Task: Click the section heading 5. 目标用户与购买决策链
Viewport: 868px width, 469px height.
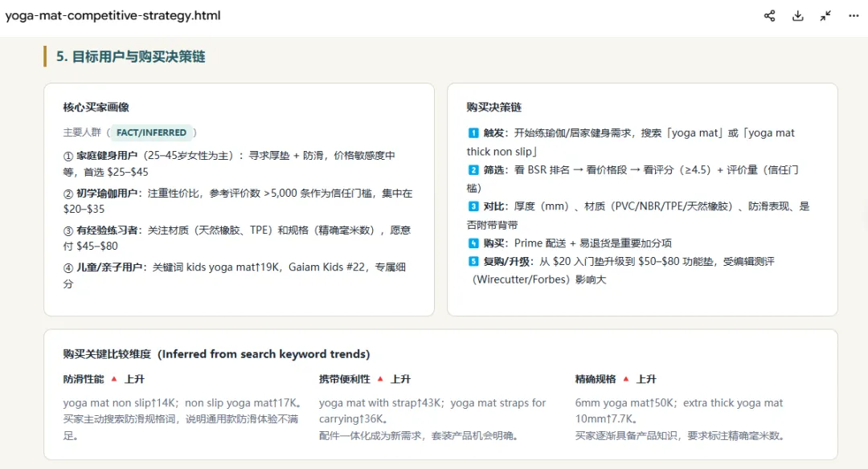Action: (131, 56)
